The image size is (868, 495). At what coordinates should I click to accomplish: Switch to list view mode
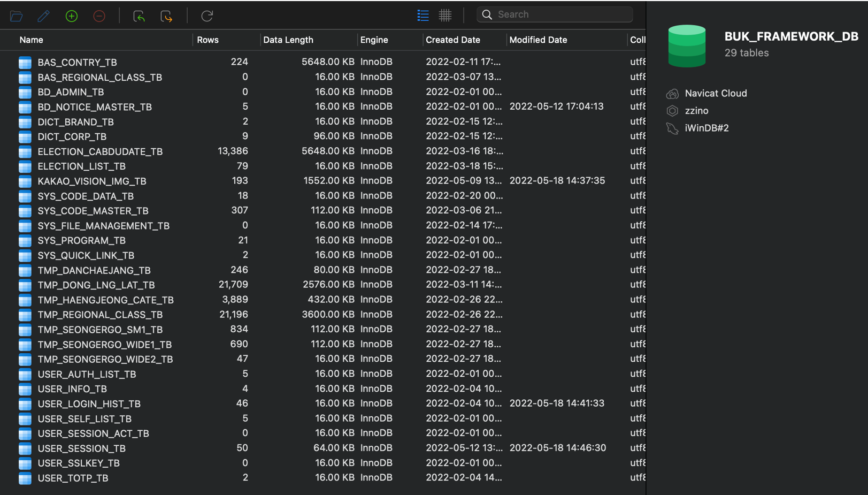click(x=423, y=15)
